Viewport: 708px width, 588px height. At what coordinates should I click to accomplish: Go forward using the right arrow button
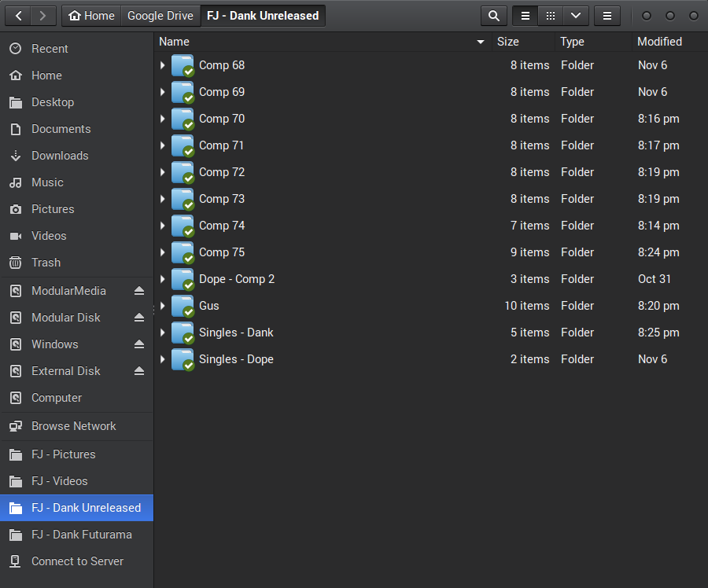[x=43, y=16]
